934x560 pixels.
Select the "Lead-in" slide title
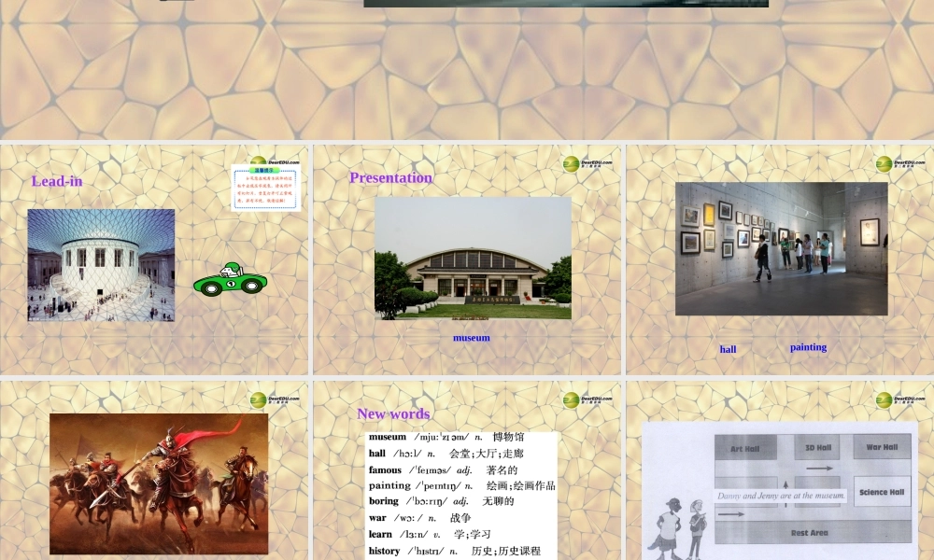coord(57,181)
